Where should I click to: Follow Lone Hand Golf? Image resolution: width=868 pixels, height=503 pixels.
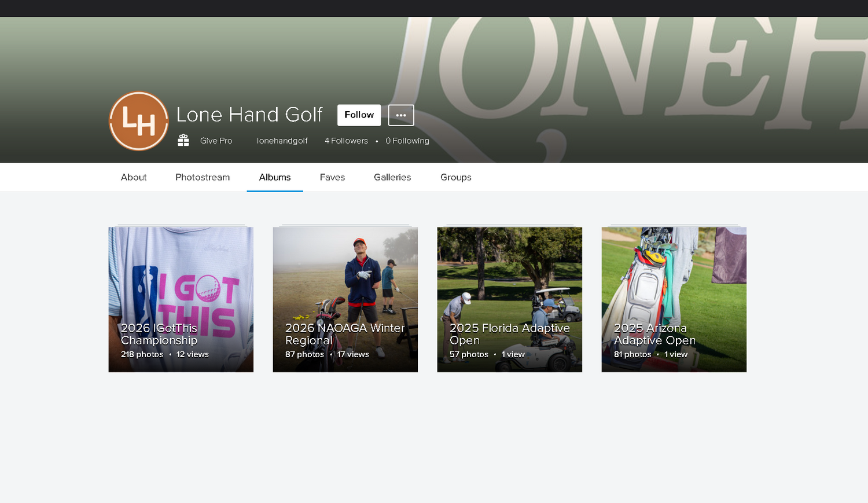pyautogui.click(x=359, y=115)
